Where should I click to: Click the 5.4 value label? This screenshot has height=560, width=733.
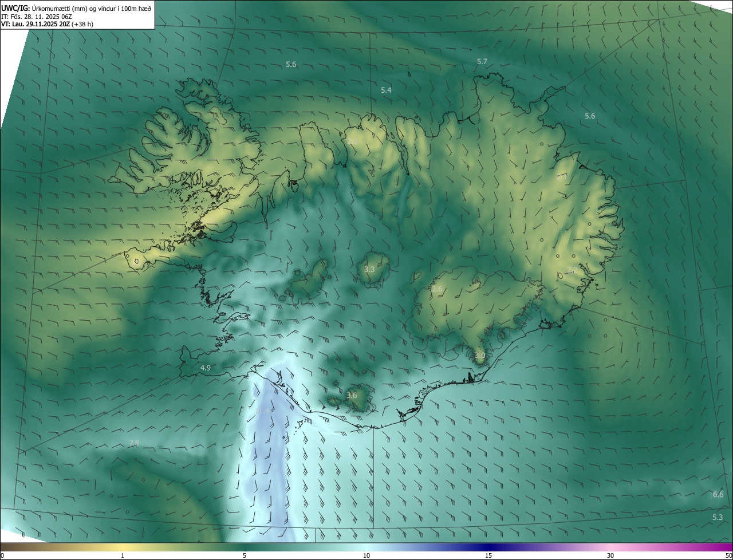tap(386, 90)
